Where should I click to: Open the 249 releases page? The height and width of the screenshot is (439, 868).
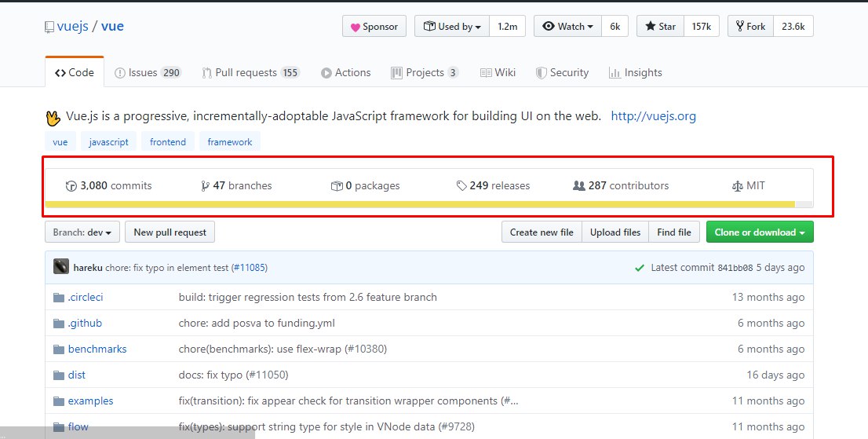click(493, 185)
